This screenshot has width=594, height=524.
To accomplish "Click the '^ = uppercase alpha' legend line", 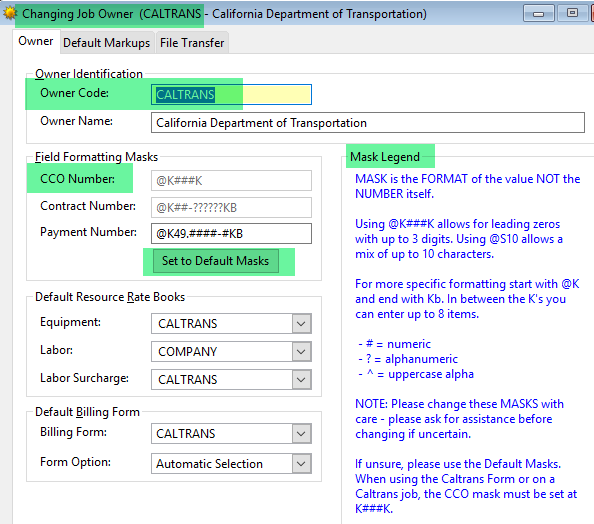I will [416, 374].
